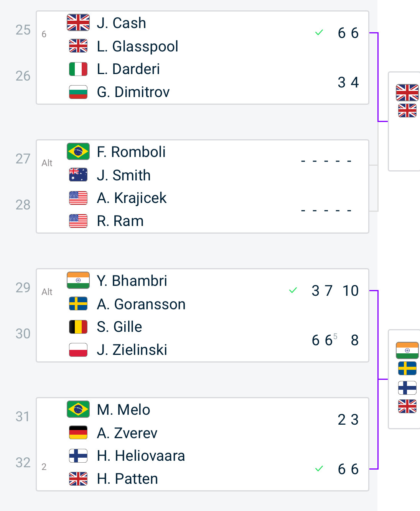Viewport: 420px width, 511px height.
Task: Open next-round card with two UK flags
Action: [404, 121]
